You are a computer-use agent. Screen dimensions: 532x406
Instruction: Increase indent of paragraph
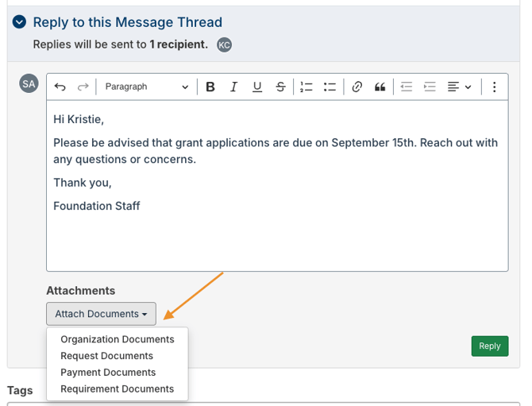(430, 87)
